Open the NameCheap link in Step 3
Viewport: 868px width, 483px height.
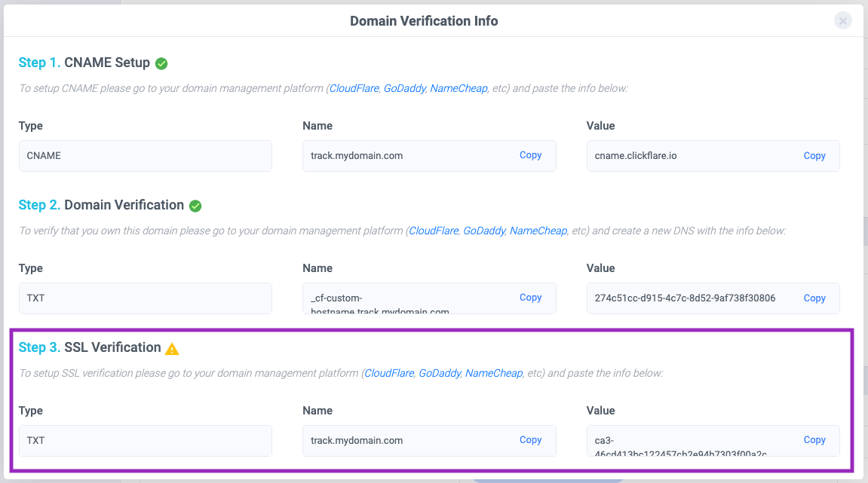tap(494, 374)
